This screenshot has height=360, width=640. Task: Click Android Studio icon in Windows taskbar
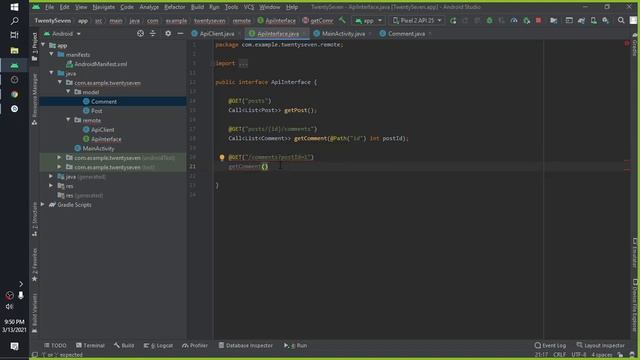point(14,65)
